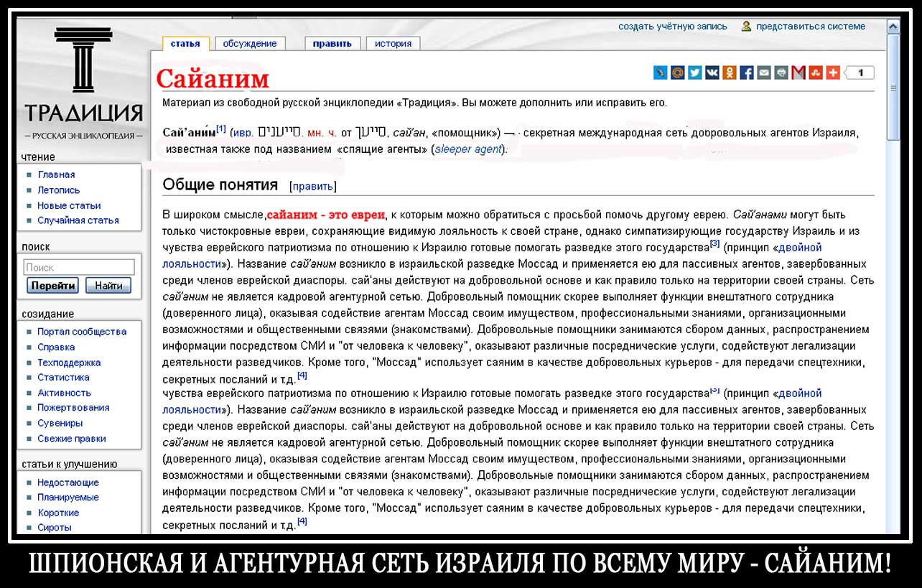Image resolution: width=922 pixels, height=588 pixels.
Task: Click the Сайаним article title
Action: 213,78
